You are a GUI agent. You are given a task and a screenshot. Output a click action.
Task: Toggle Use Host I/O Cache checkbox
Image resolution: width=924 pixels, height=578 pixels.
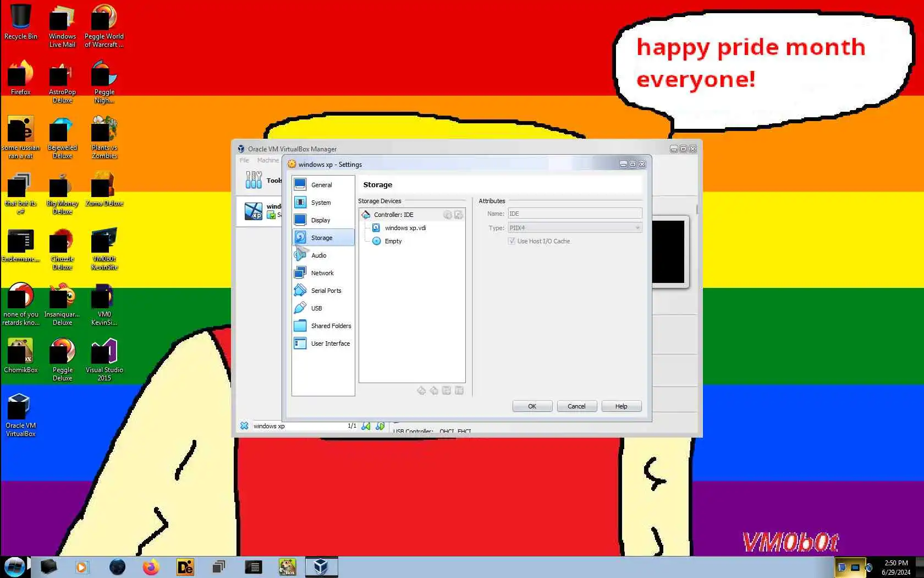coord(512,241)
